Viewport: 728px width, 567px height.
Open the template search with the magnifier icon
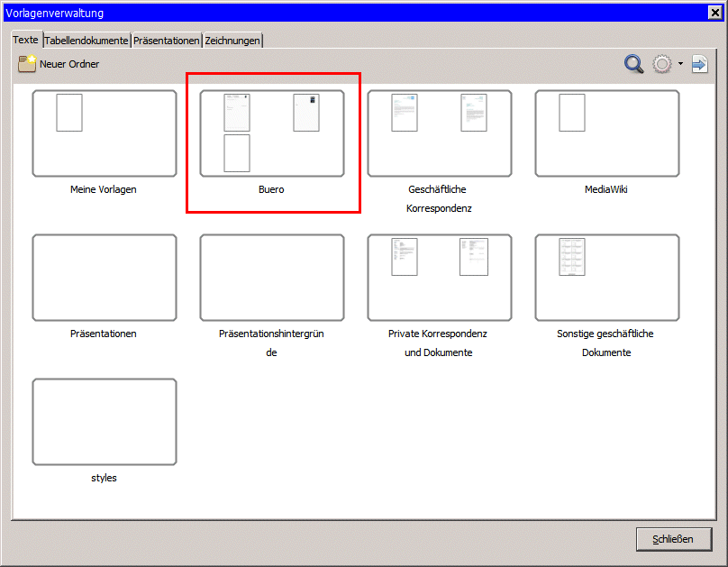[x=633, y=64]
